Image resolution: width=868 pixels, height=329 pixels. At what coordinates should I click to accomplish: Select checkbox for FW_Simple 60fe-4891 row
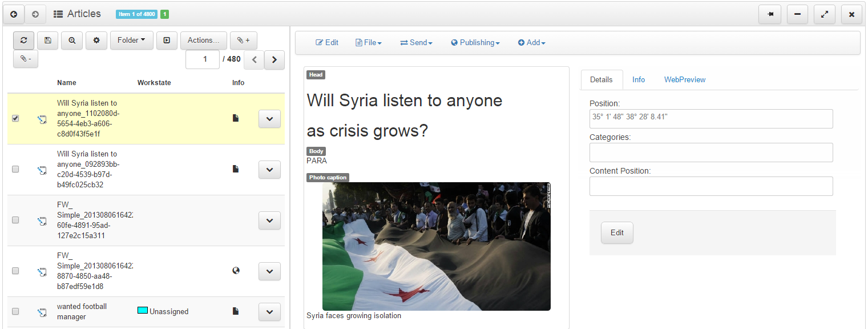[15, 220]
